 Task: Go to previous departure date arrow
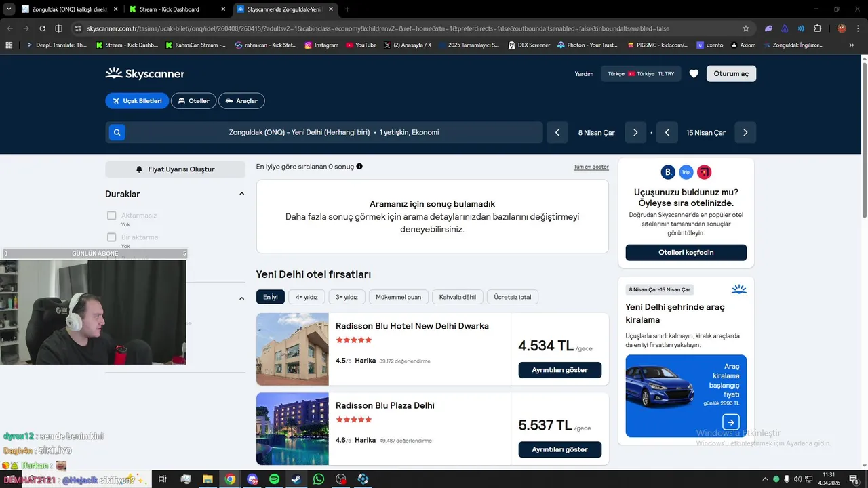pos(557,132)
